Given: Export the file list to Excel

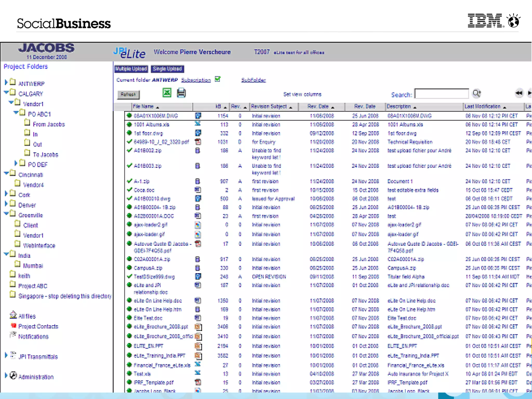Looking at the screenshot, I should [x=167, y=93].
